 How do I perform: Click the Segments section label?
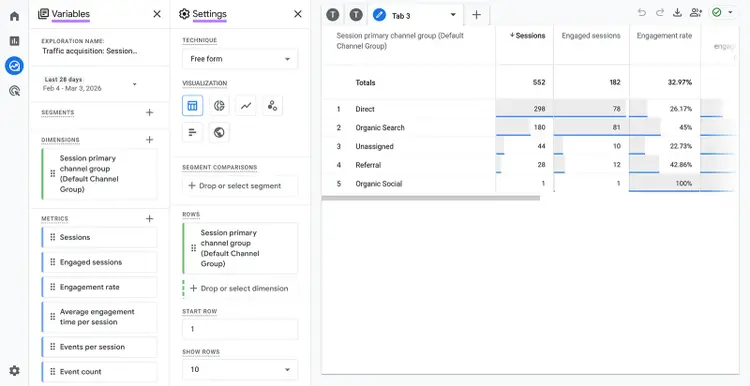click(x=57, y=112)
